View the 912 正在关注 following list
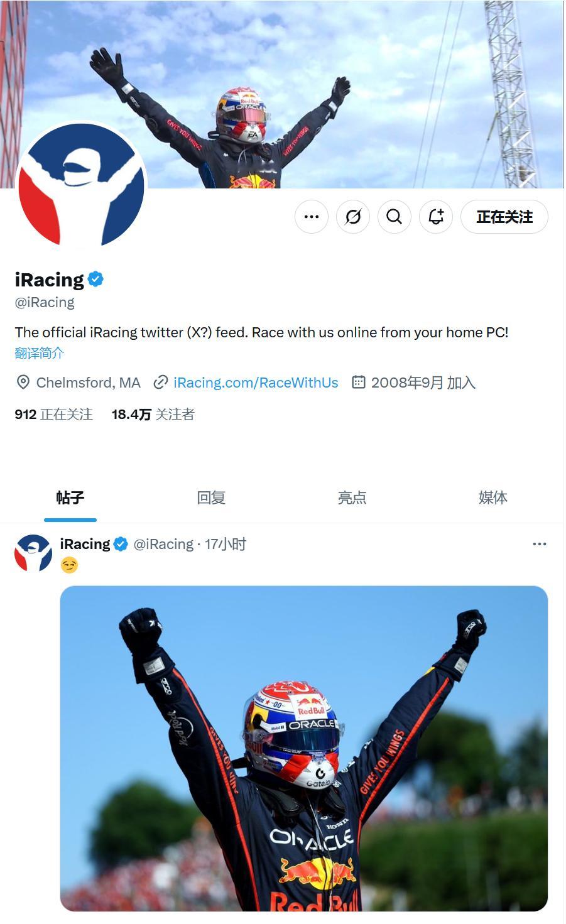This screenshot has height=924, width=566. click(53, 415)
